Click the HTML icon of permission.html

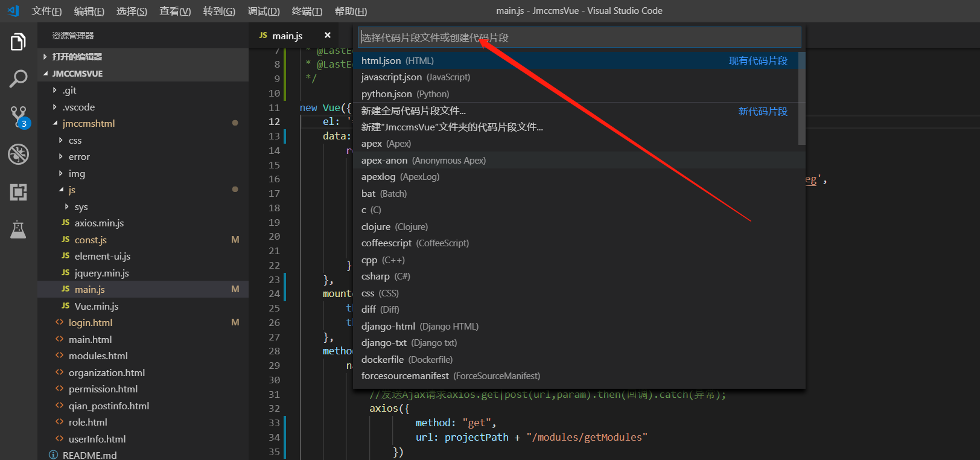pos(59,389)
